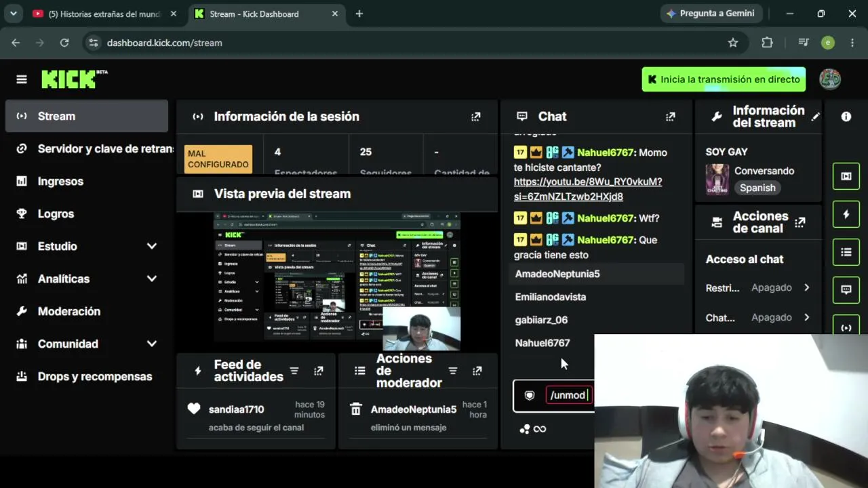
Task: Pop out the Acciones de canal panel
Action: [800, 222]
